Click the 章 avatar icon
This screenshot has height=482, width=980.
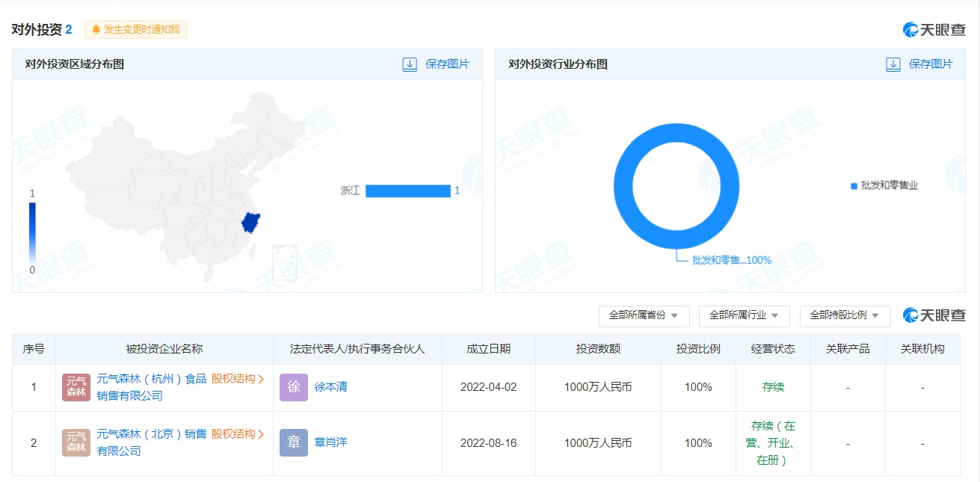(x=294, y=442)
